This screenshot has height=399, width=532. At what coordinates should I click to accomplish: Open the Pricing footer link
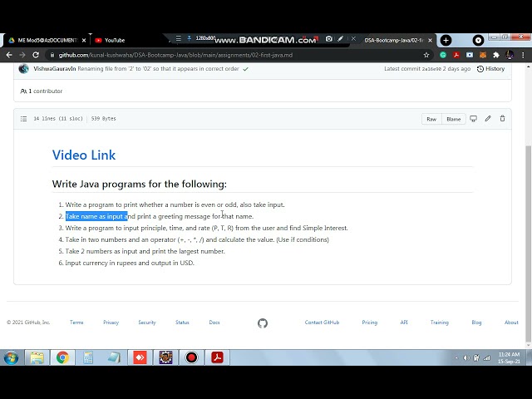tap(369, 323)
